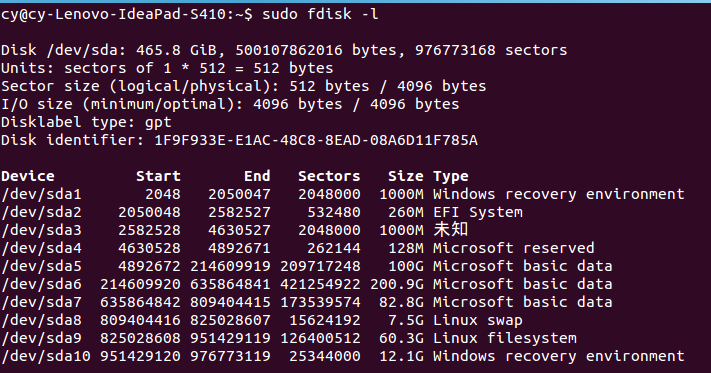Click the Sectors column header
711x373 pixels.
(329, 176)
